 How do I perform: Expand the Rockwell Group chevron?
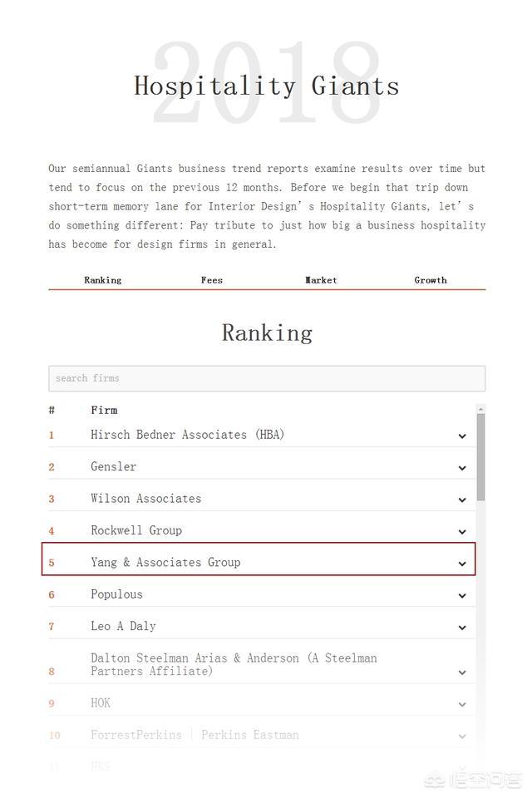pos(462,531)
